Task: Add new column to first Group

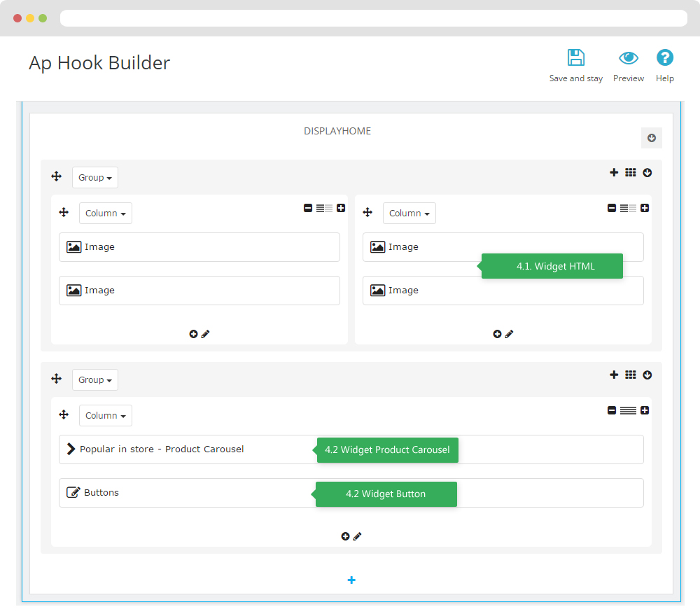Action: click(x=614, y=172)
